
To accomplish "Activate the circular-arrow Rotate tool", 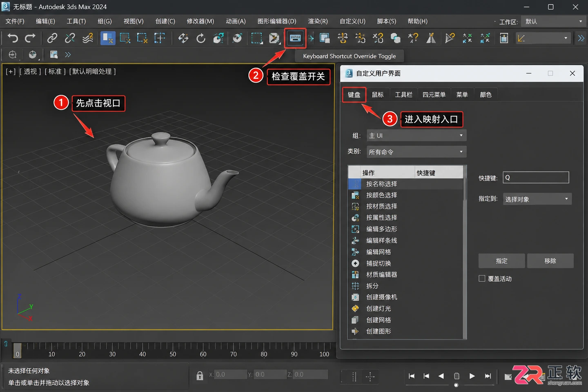I will (x=201, y=38).
